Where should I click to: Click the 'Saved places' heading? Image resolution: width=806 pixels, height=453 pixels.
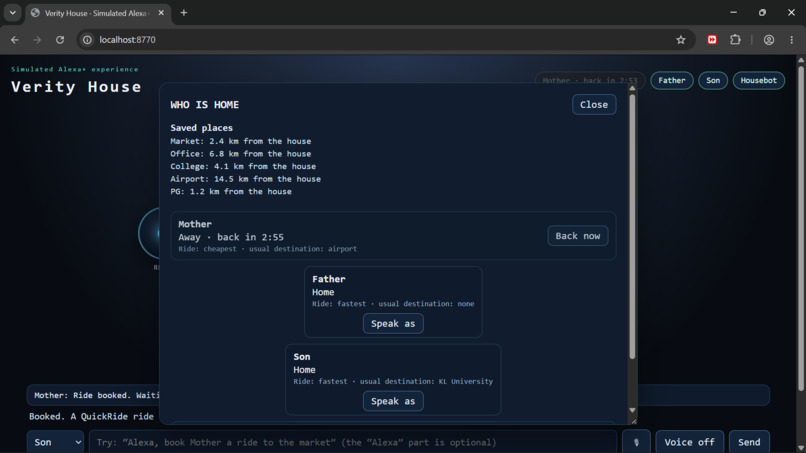point(202,128)
